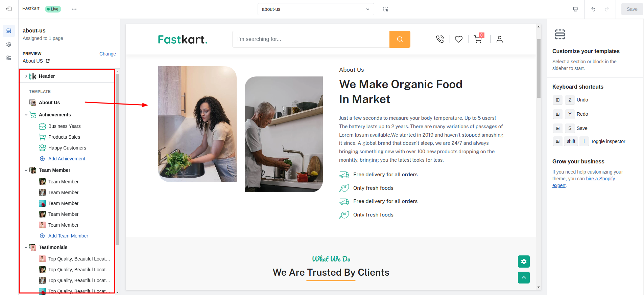Viewport: 644px width, 295px height.
Task: Open the desktop preview device icon
Action: coord(575,9)
